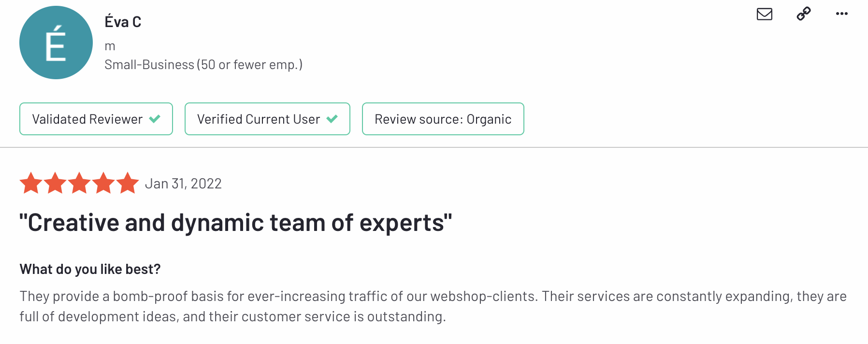Click the Verified Current User checkmark

click(332, 119)
